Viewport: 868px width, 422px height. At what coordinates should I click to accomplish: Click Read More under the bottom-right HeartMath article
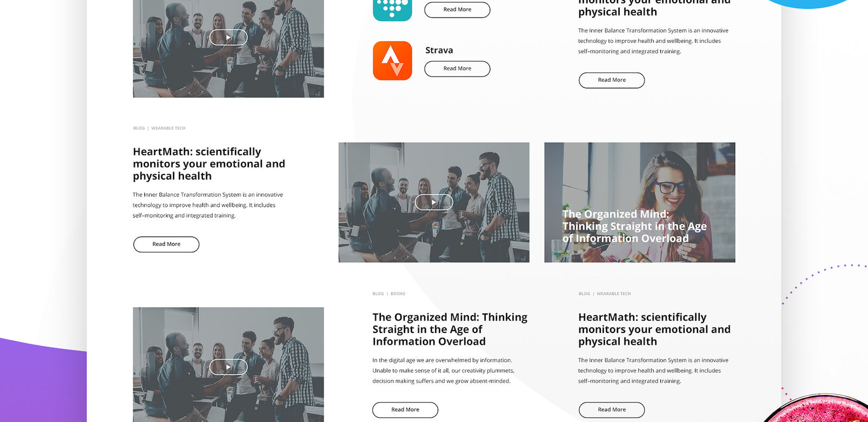[x=612, y=410]
